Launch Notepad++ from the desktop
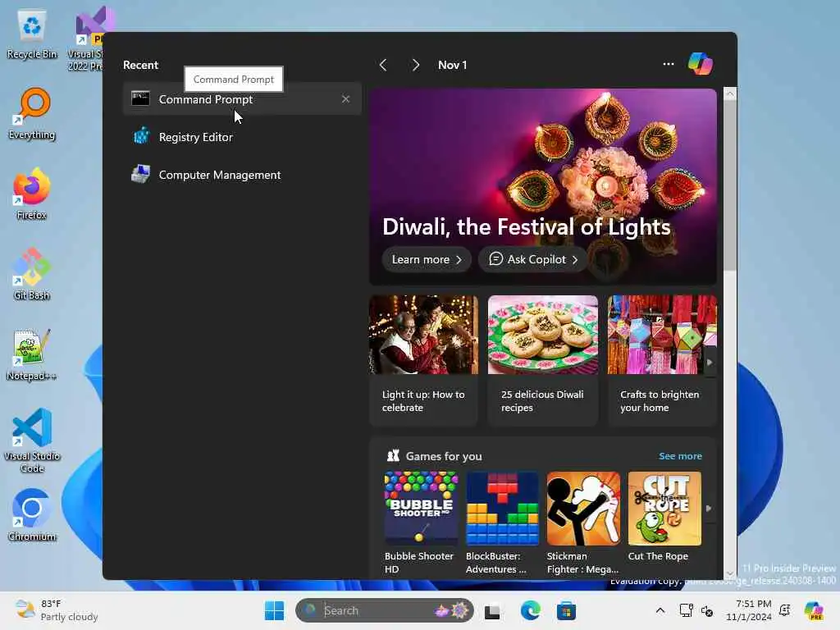Image resolution: width=840 pixels, height=630 pixels. (32, 354)
